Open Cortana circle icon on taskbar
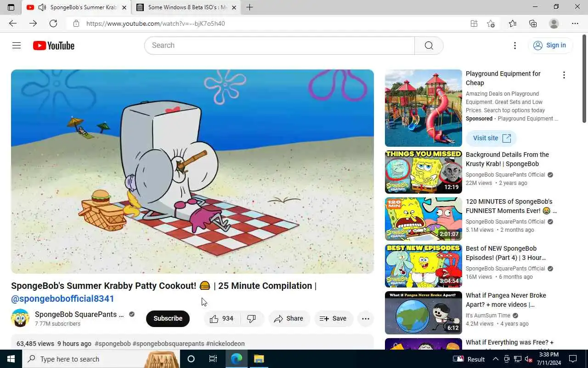 (x=191, y=359)
